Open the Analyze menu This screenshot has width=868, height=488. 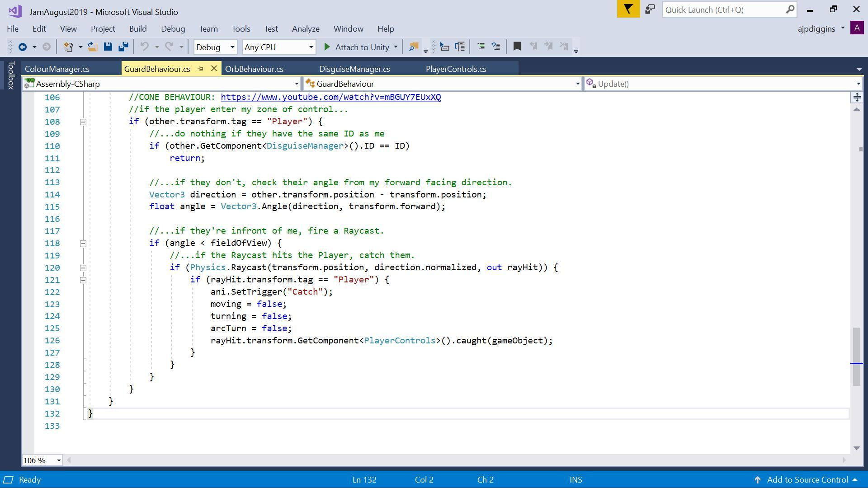[x=306, y=28]
